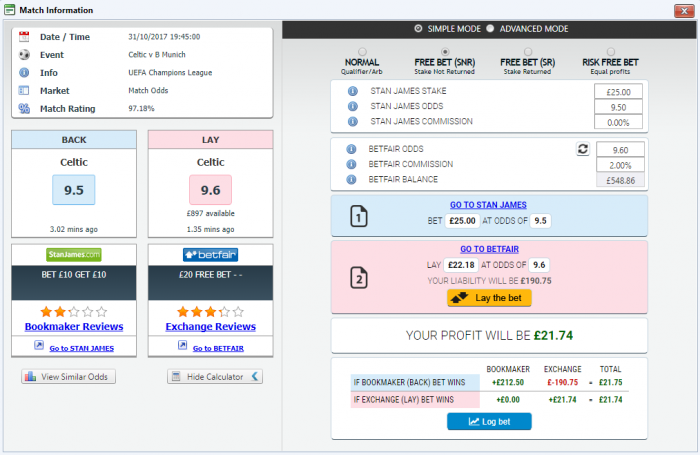Click the lay odds 9.6 box
This screenshot has height=455, width=700.
point(210,190)
